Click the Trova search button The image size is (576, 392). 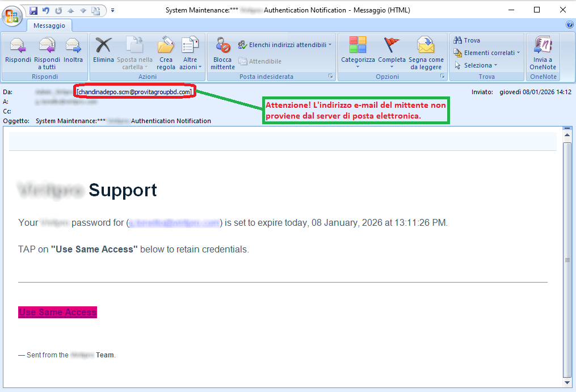pyautogui.click(x=467, y=40)
